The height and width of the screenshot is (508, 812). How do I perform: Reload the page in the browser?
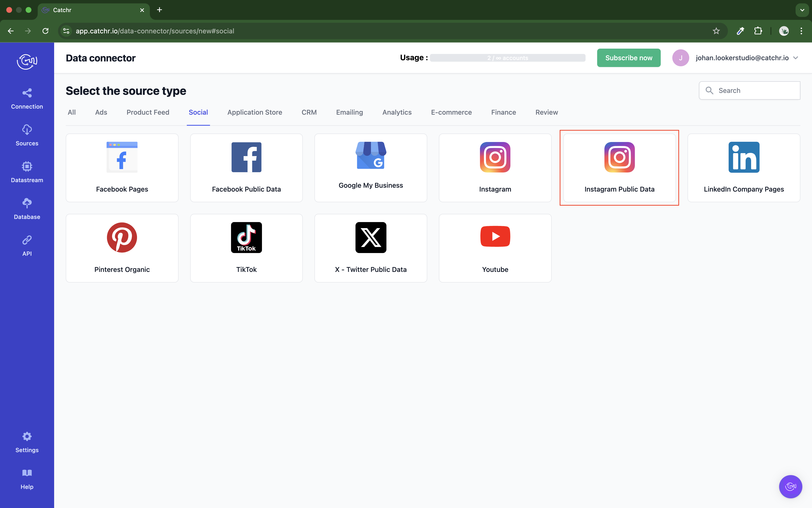point(46,31)
